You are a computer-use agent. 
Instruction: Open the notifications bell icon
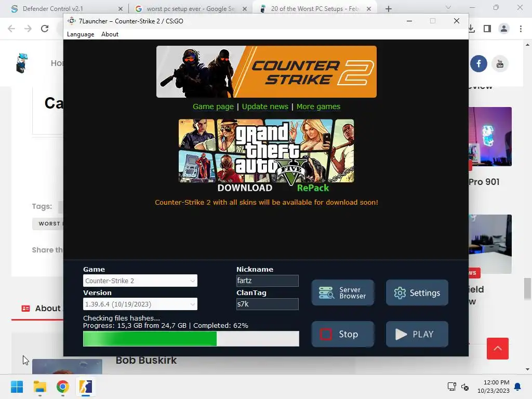[x=518, y=387]
